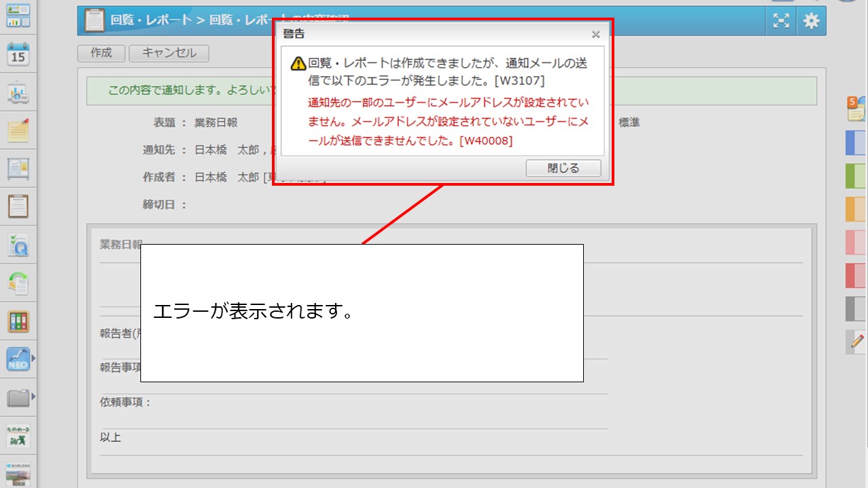
Task: Select the blue sticky note color
Action: [x=856, y=143]
